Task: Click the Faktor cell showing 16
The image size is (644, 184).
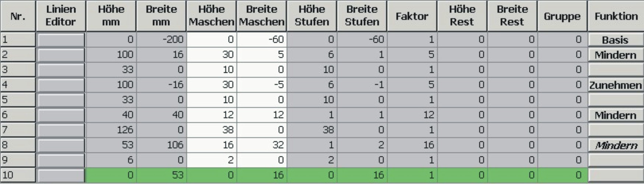Action: 412,145
